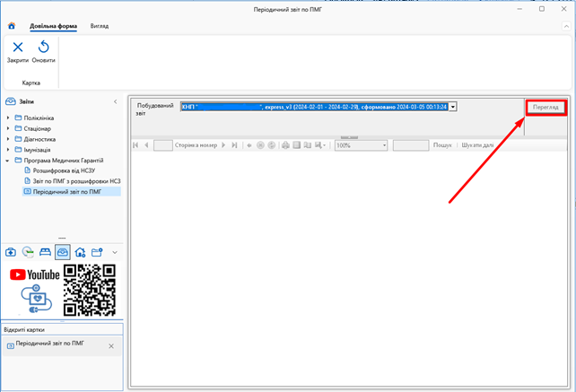576x392 pixels.
Task: Switch to the Довільна форма tab
Action: pos(53,26)
